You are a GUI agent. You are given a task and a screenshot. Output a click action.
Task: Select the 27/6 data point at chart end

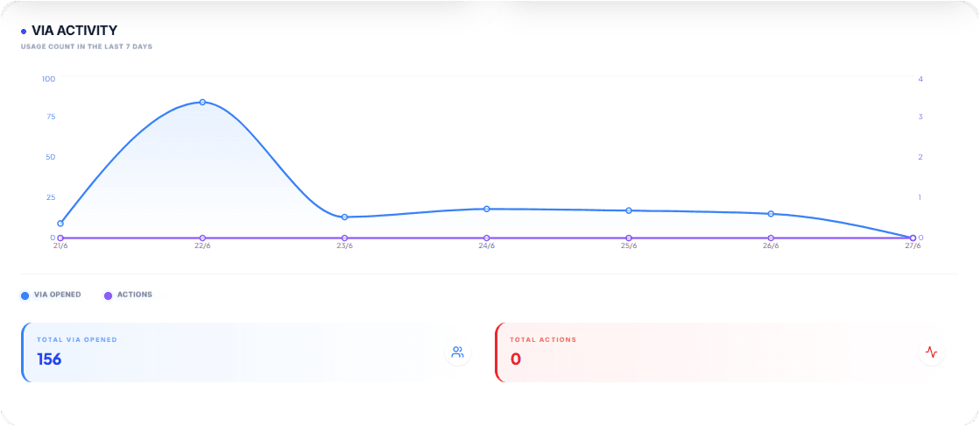click(x=913, y=238)
